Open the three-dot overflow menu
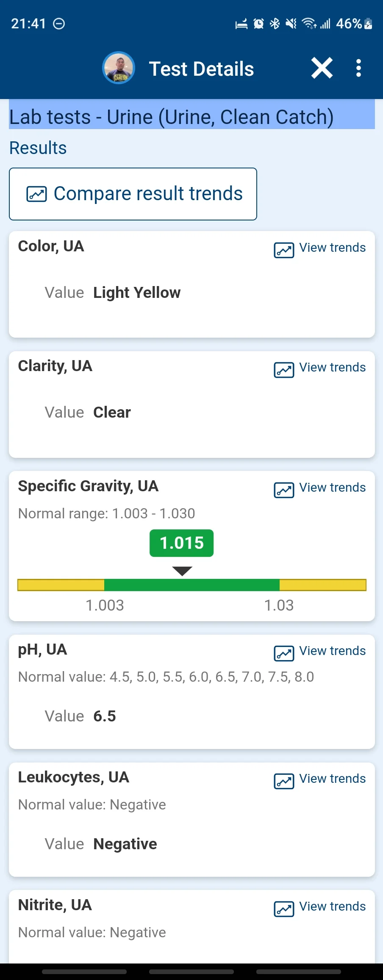Screen dimensions: 383x980 coord(358,68)
